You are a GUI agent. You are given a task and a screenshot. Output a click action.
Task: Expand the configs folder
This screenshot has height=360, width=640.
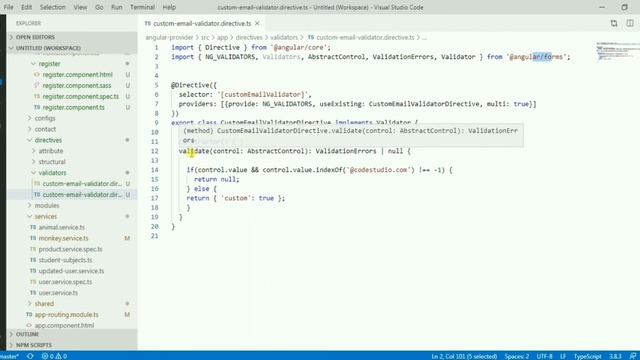[x=44, y=118]
